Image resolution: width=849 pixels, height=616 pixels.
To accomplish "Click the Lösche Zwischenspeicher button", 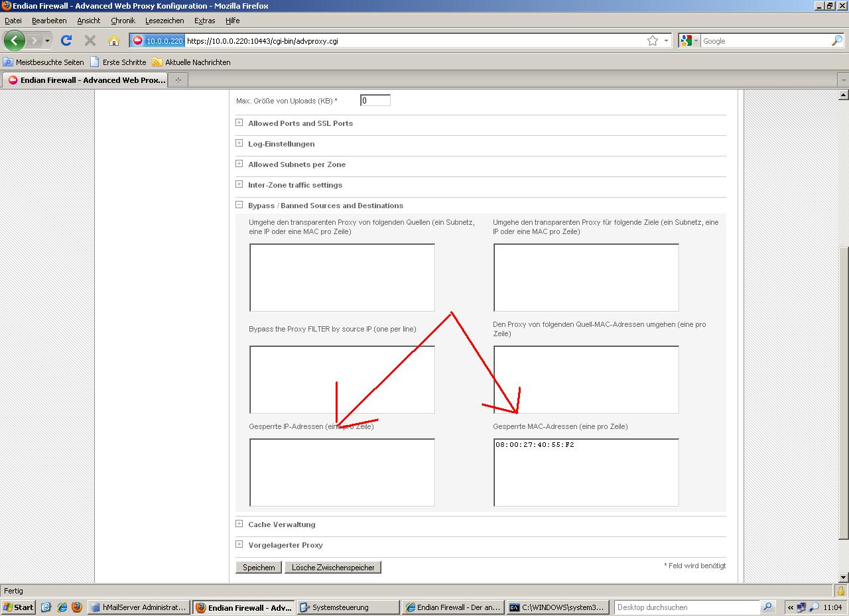I will (333, 568).
